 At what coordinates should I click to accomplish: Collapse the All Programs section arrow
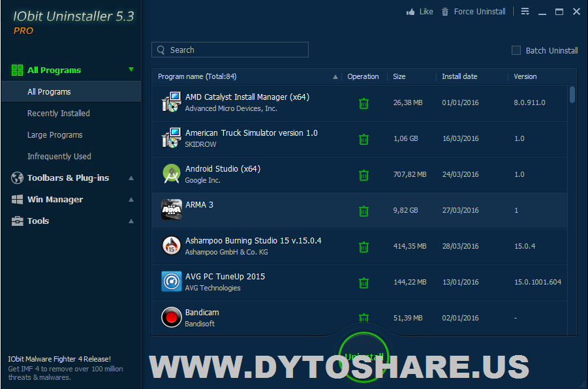pos(131,69)
